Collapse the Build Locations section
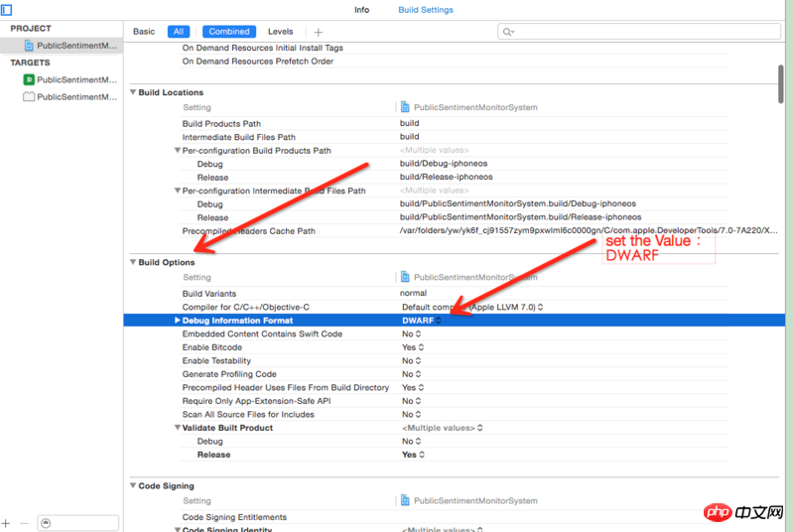The width and height of the screenshot is (794, 532). (133, 92)
